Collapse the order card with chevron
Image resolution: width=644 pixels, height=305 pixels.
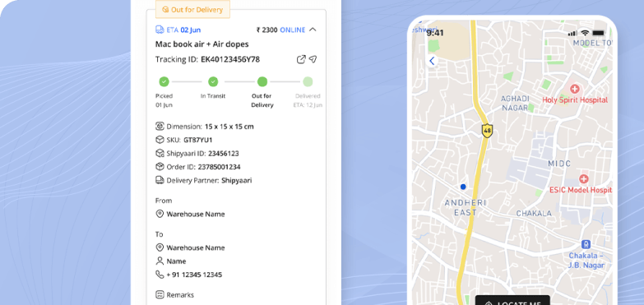pos(313,30)
